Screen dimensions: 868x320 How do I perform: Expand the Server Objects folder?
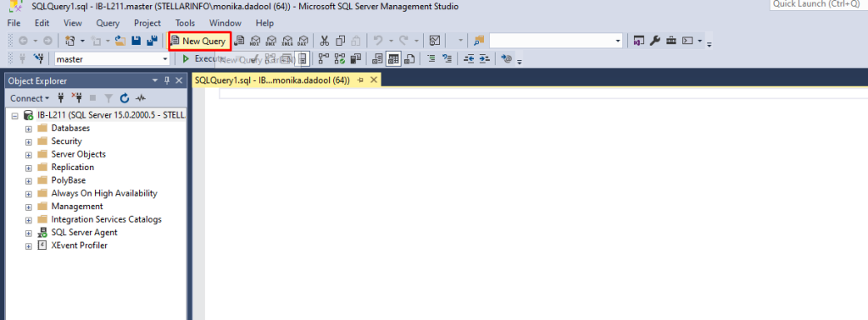(x=28, y=155)
